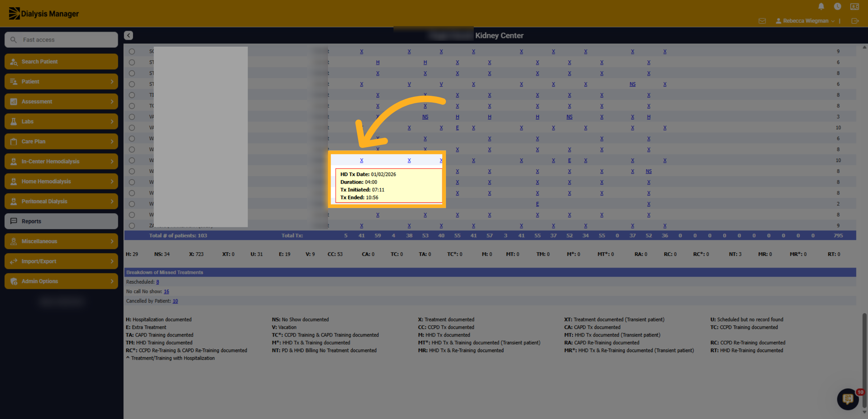Open the chat support bubble
The height and width of the screenshot is (419, 868).
point(848,399)
